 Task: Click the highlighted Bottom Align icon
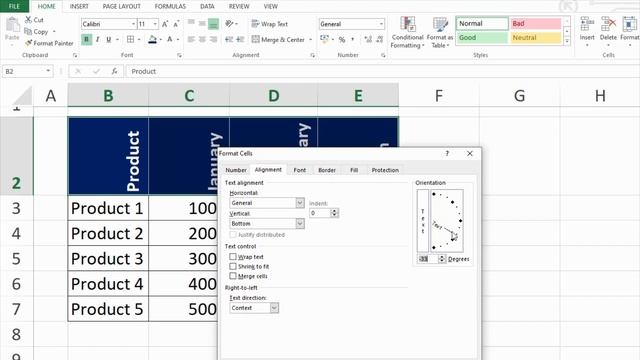point(213,24)
